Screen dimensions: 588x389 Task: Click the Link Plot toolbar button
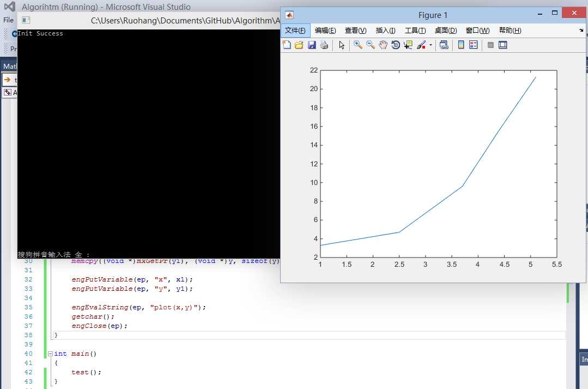point(444,45)
